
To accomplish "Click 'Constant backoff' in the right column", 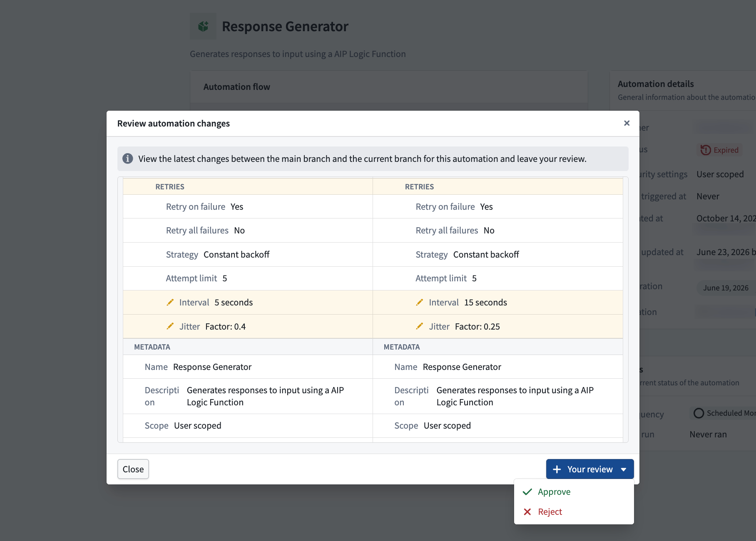I will (486, 255).
